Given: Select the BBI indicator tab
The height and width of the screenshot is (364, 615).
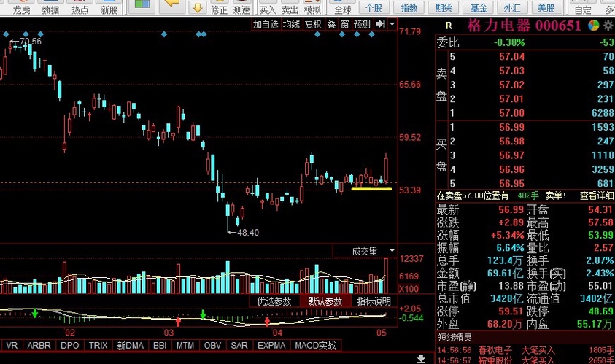Looking at the screenshot, I should pyautogui.click(x=160, y=346).
